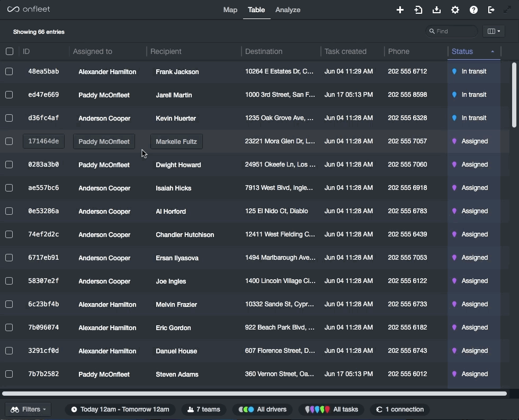Click the blue status pin for Kevin Huerter
The width and height of the screenshot is (519, 420).
click(454, 118)
